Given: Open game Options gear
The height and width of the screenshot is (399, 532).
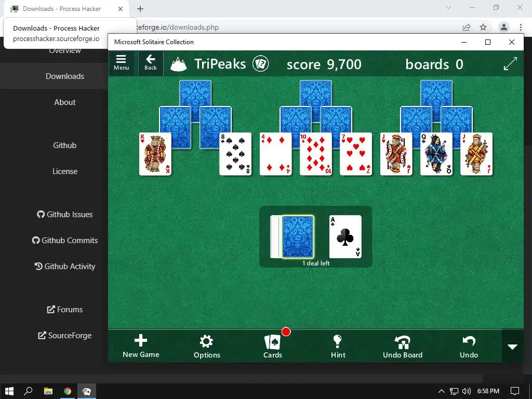Looking at the screenshot, I should pos(207,346).
